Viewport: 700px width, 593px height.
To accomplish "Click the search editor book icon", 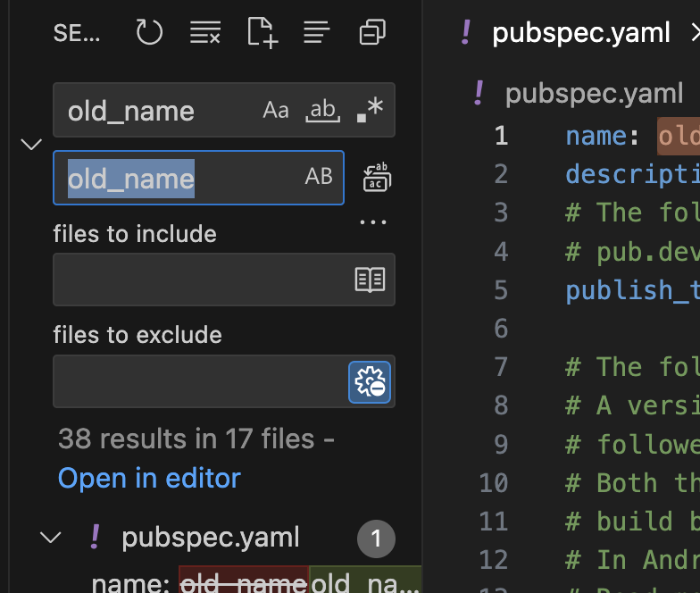I will pyautogui.click(x=370, y=280).
